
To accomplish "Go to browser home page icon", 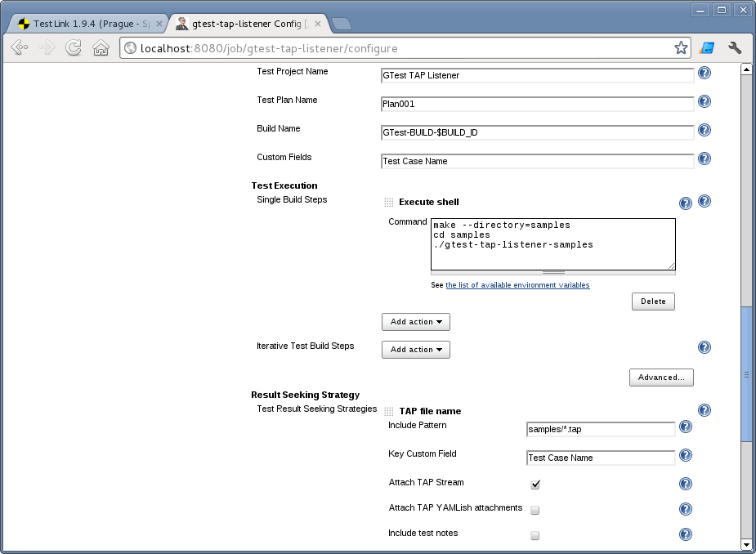I will click(x=101, y=47).
